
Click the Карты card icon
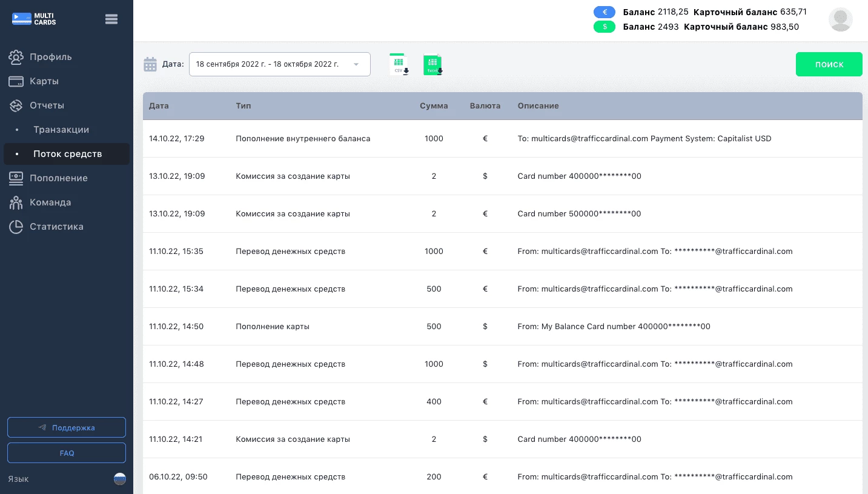(x=16, y=81)
